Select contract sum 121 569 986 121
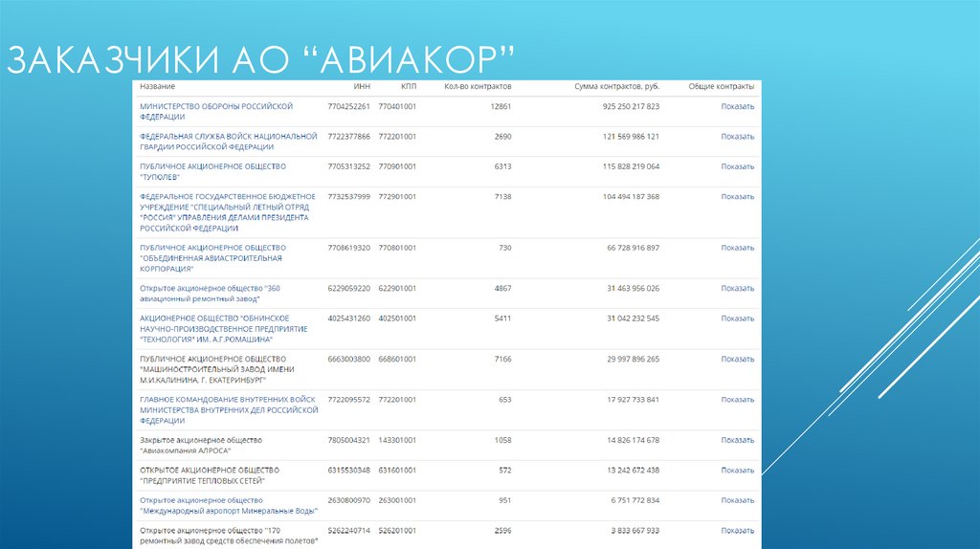Screen dimensions: 980x549 coord(631,136)
